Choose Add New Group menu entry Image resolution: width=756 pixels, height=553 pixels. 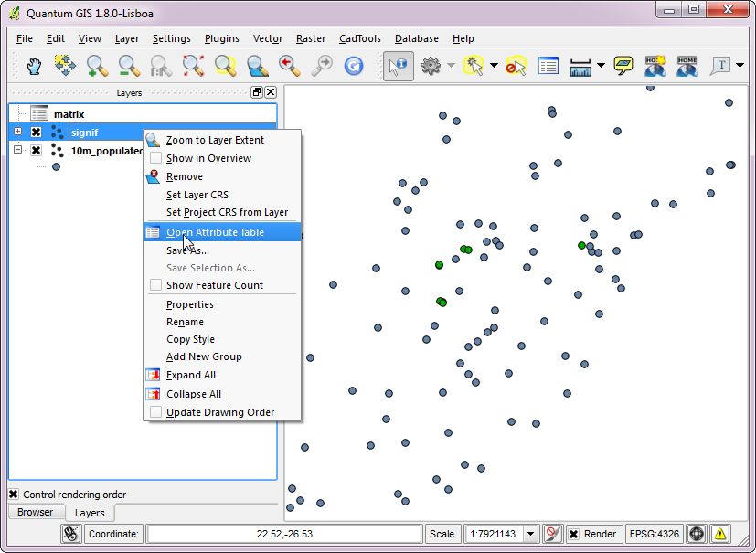(x=222, y=356)
